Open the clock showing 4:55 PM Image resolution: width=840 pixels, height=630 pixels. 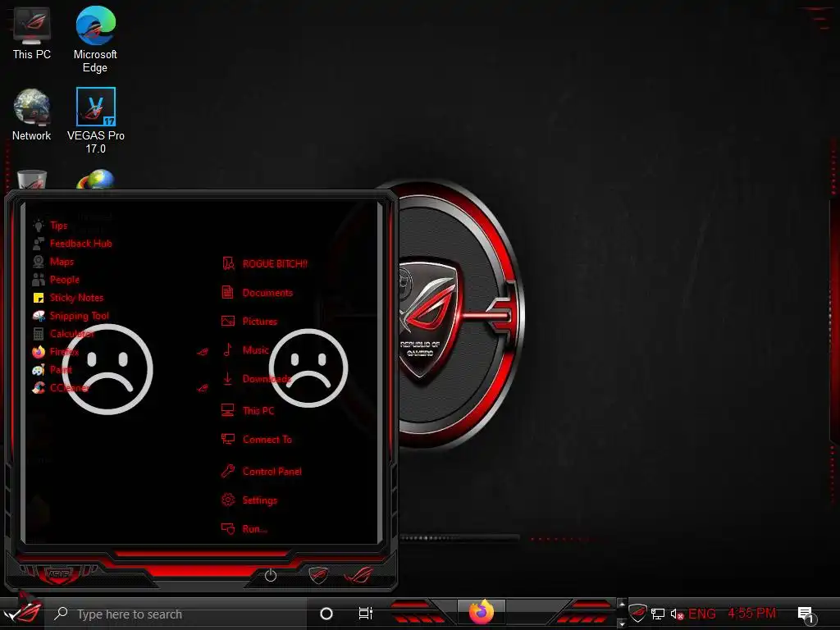[751, 613]
